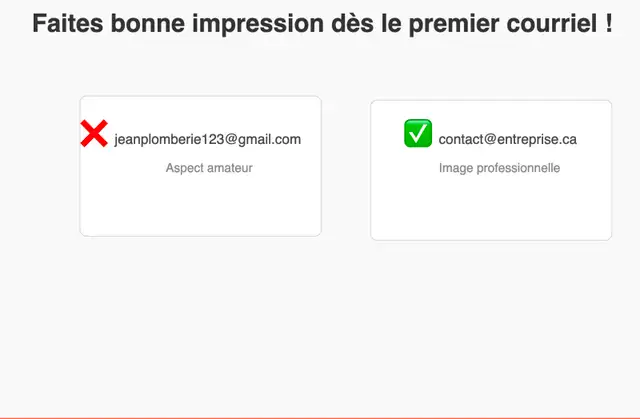Click the word "amateur" in the caption
Viewport: 640px width, 419px height.
[x=230, y=168]
